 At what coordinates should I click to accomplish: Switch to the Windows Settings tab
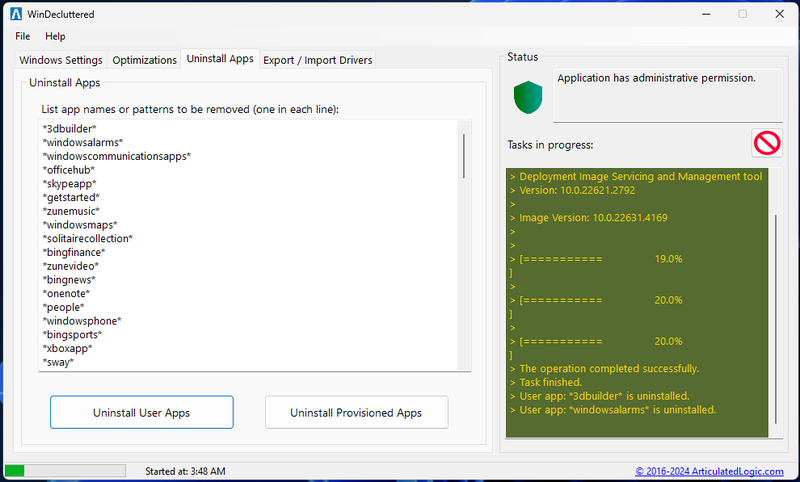pos(61,60)
